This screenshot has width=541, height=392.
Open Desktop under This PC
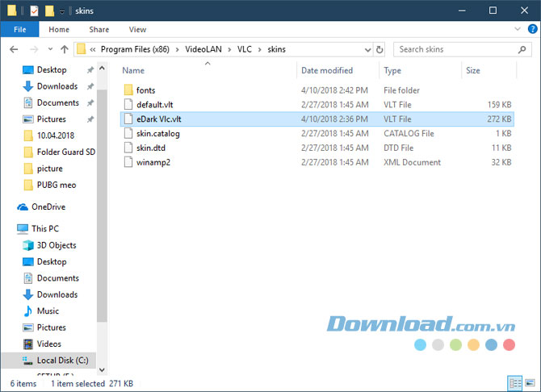pos(52,261)
